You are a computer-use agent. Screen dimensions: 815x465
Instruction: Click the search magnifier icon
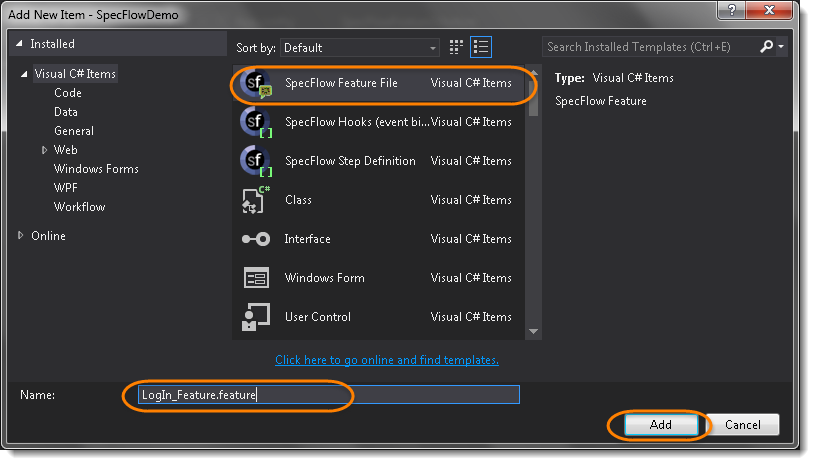pos(766,47)
